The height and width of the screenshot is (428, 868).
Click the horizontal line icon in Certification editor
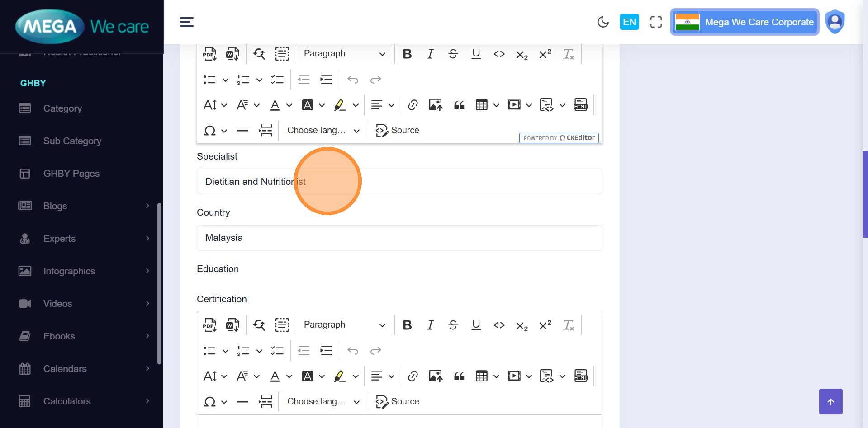[x=242, y=402]
